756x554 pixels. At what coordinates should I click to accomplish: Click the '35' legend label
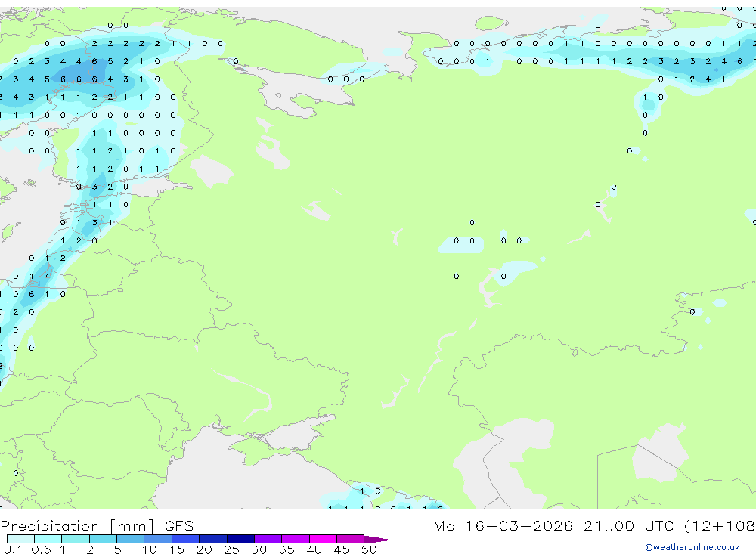point(287,549)
